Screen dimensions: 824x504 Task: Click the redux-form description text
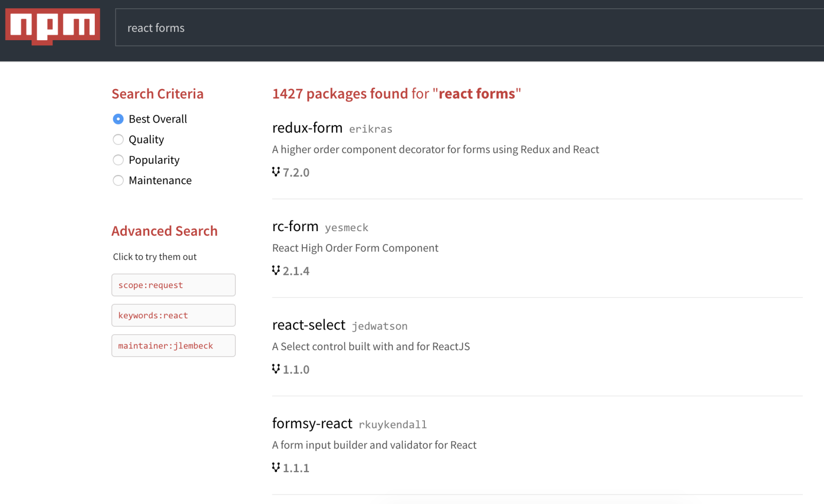[x=436, y=150]
